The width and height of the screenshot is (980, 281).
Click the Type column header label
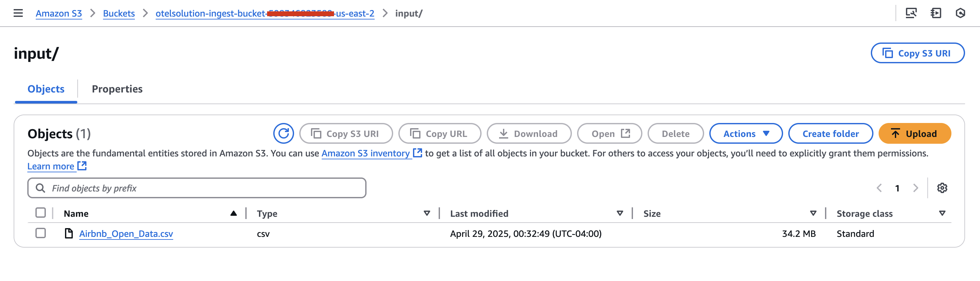pos(267,214)
